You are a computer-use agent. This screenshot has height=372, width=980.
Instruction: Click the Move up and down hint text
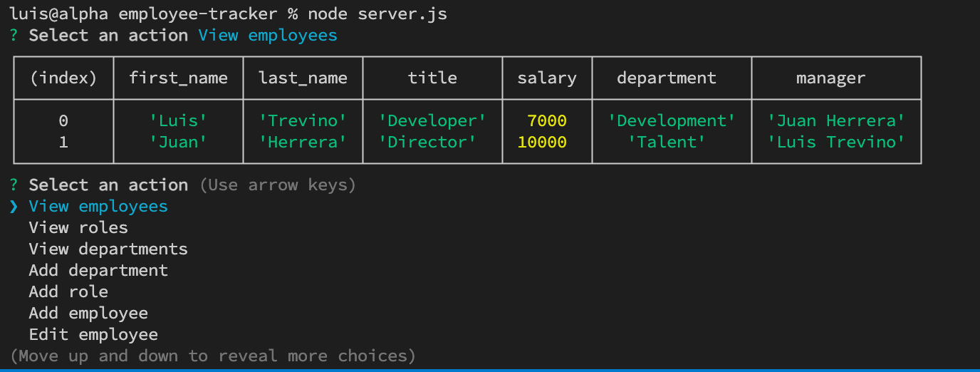coord(213,356)
